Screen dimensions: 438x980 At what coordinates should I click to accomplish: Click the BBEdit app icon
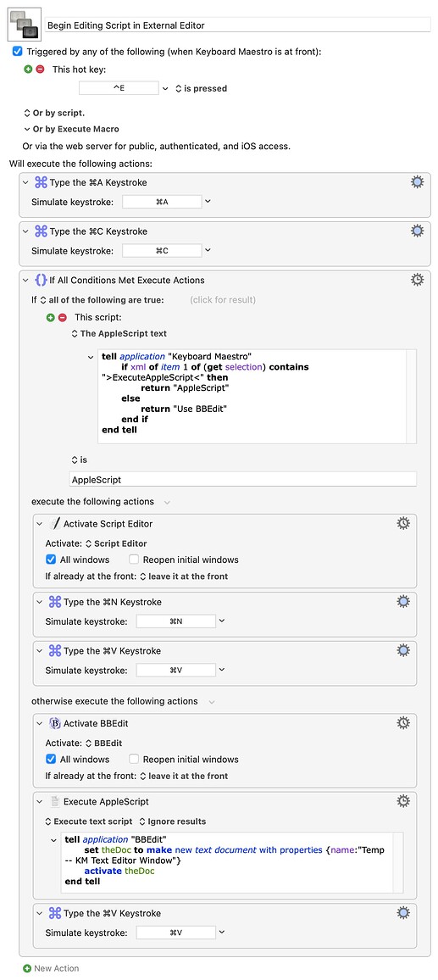click(55, 723)
